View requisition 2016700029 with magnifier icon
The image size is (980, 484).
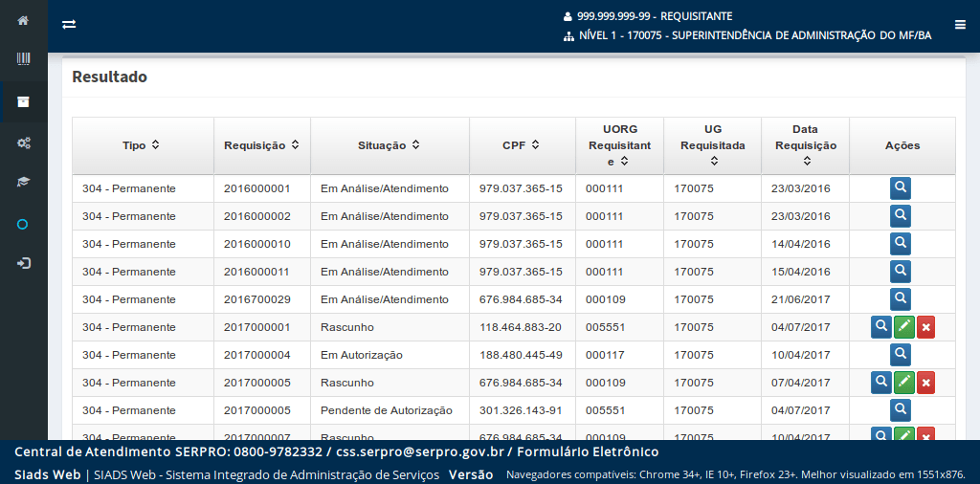(x=900, y=298)
